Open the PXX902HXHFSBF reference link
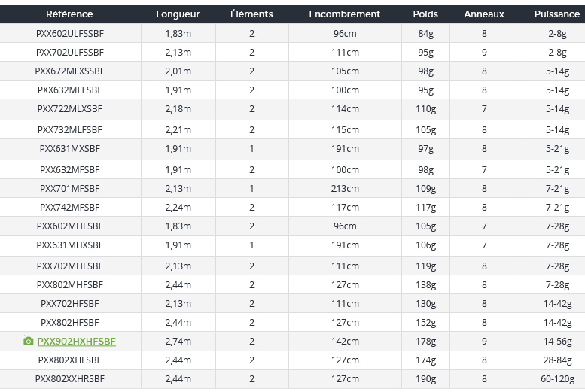 76,342
